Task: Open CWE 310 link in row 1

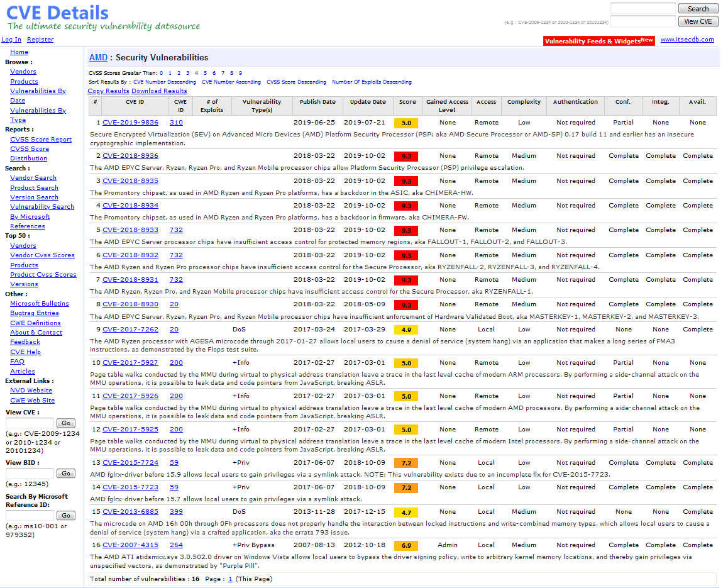Action: tap(176, 123)
